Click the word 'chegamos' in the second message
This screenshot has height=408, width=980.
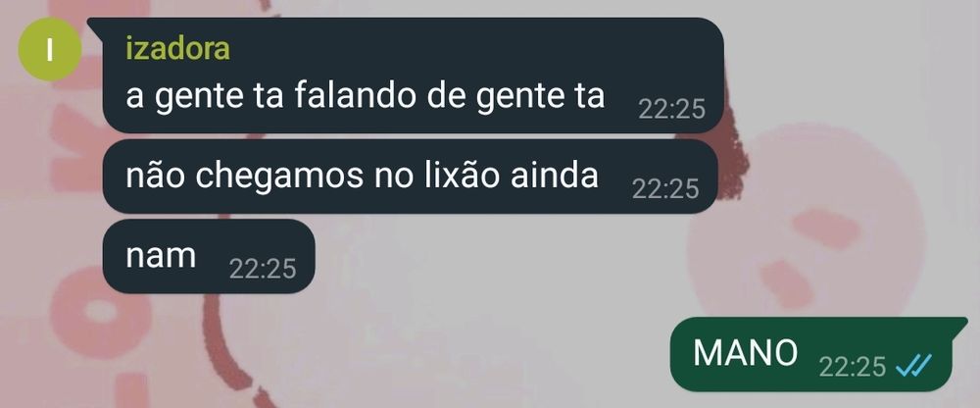pos(278,178)
